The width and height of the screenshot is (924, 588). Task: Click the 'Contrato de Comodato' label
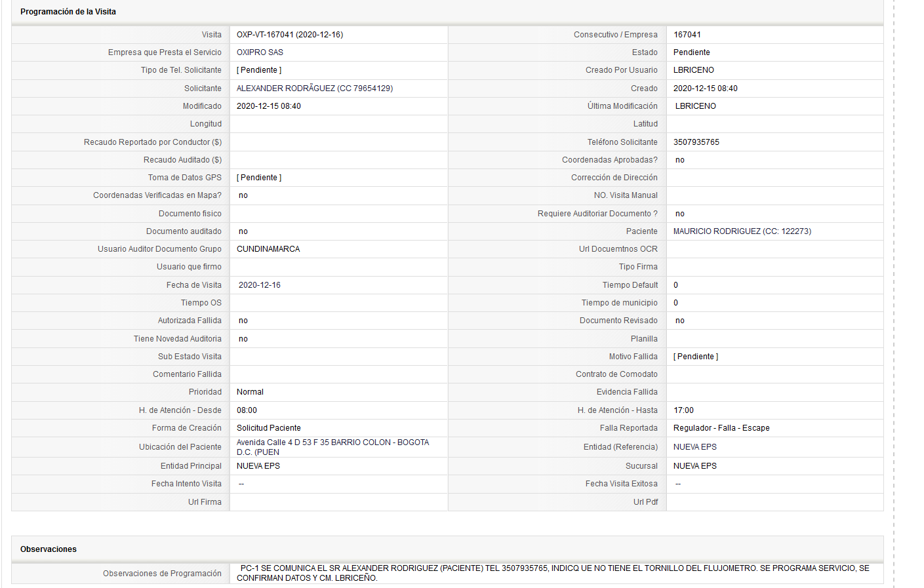point(616,374)
